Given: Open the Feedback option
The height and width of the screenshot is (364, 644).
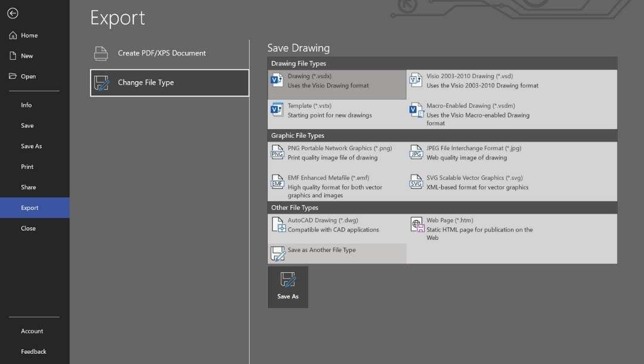Looking at the screenshot, I should (33, 351).
